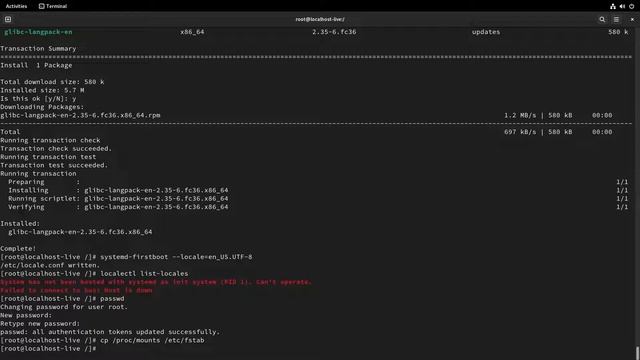Click the red 'System has not been booted' error
The height and width of the screenshot is (360, 640).
pos(156,282)
